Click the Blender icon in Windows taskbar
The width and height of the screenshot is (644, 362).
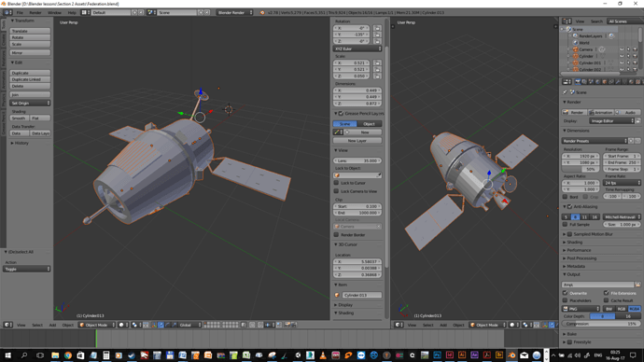tap(511, 355)
